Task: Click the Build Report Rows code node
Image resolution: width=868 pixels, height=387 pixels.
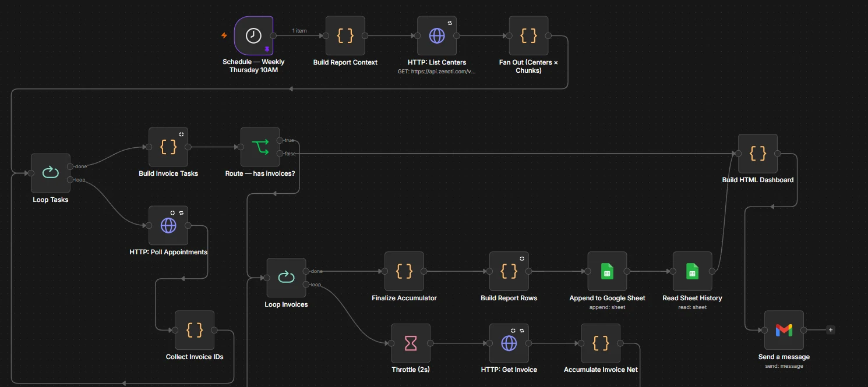Action: coord(509,271)
